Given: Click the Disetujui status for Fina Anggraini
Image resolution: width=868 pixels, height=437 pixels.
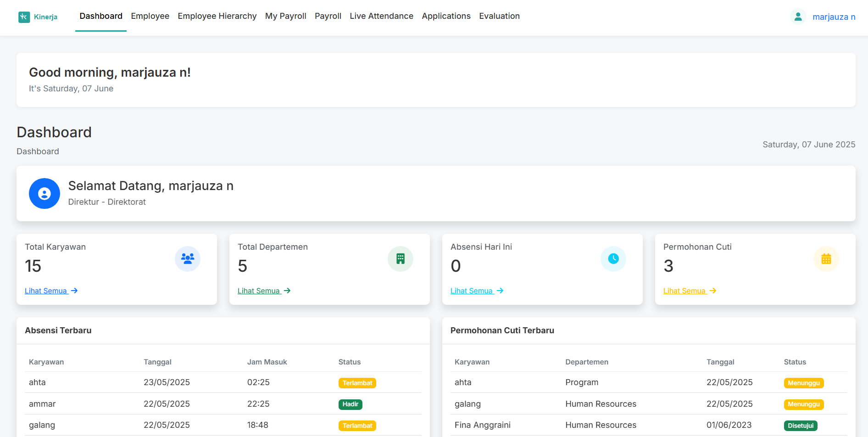Looking at the screenshot, I should point(801,426).
